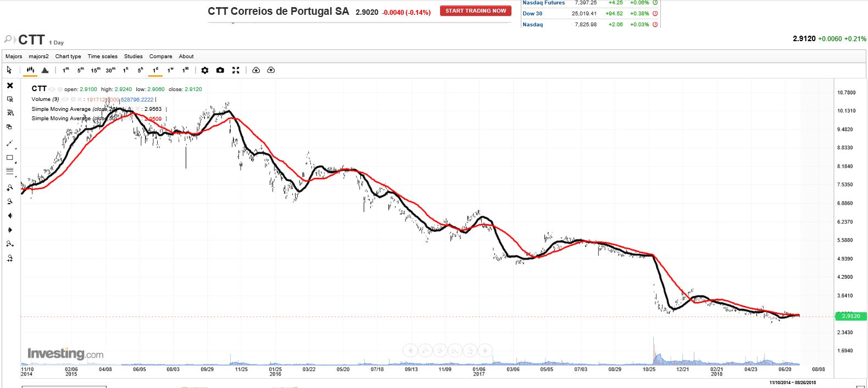Open the Time scales menu

(x=103, y=57)
